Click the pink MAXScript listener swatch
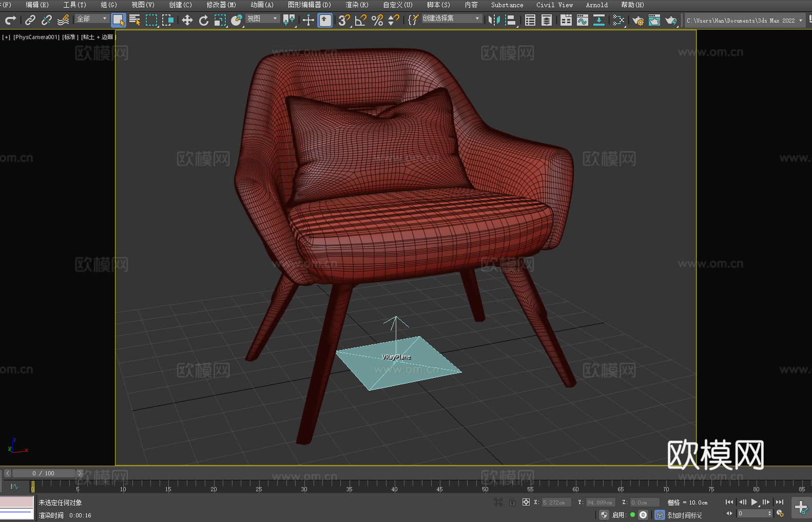Screen dimensions: 812x522 [x=16, y=501]
